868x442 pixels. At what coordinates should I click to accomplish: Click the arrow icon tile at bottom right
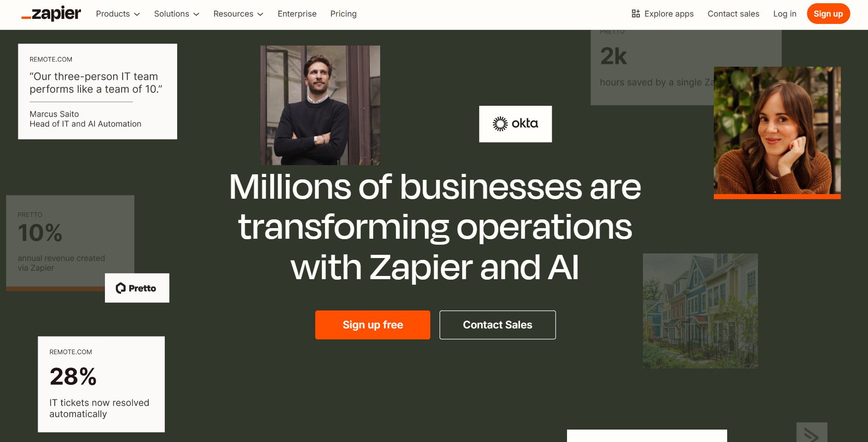(812, 432)
